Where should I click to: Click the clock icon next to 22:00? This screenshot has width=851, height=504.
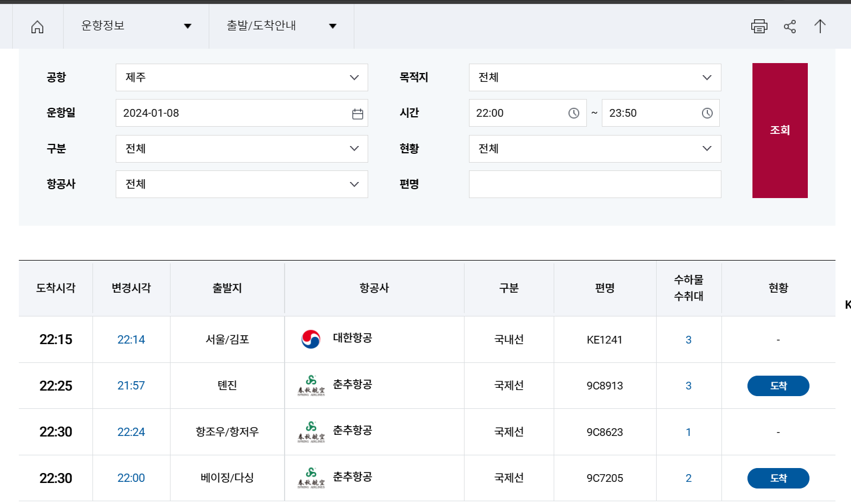[574, 113]
